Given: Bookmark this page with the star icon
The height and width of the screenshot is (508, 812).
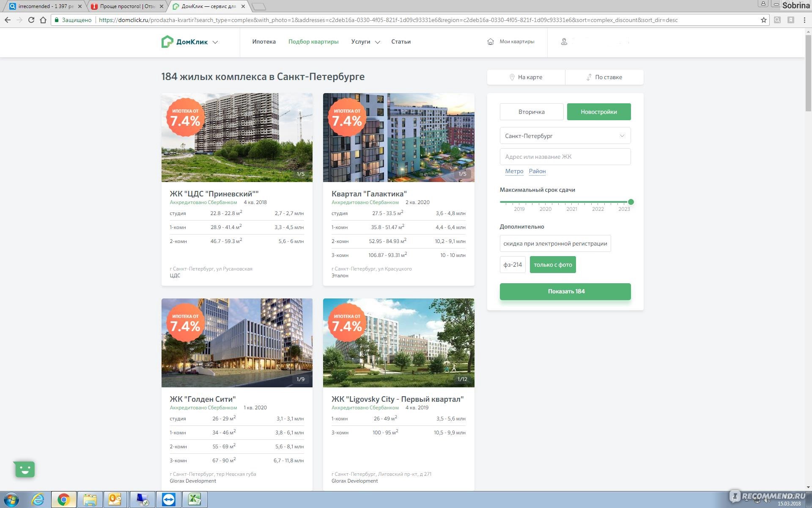Looking at the screenshot, I should [x=763, y=20].
